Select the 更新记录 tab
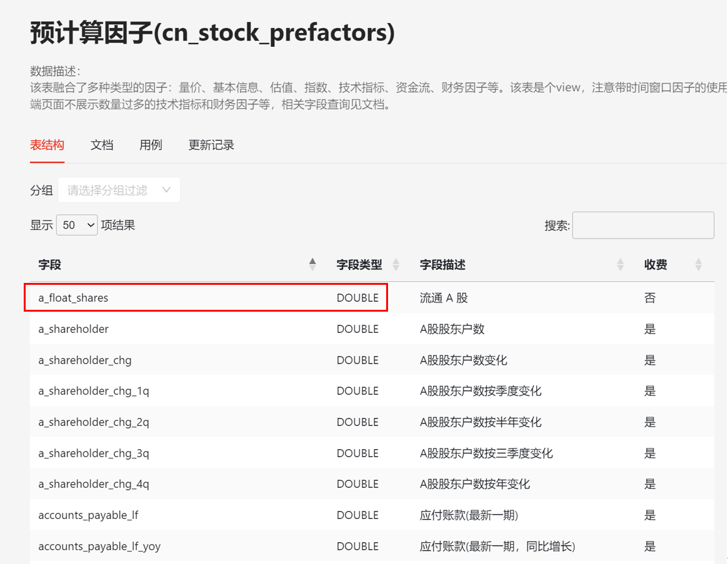 click(x=211, y=145)
